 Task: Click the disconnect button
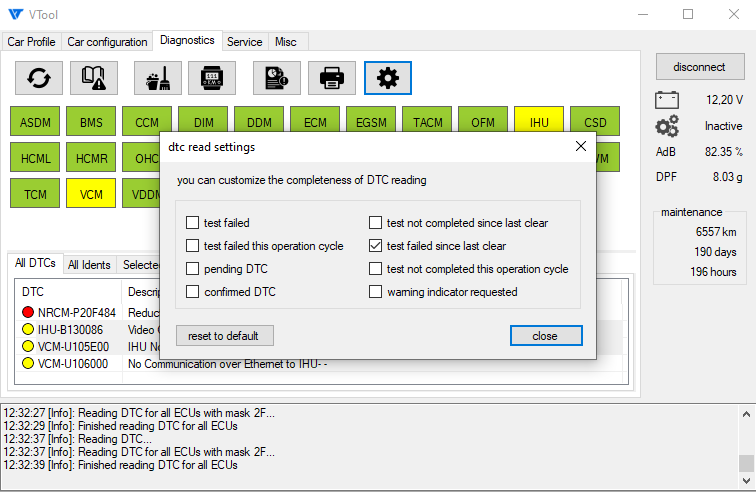click(x=699, y=67)
